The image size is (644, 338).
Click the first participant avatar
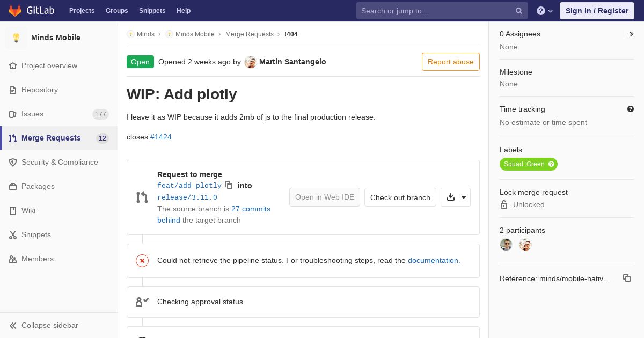[506, 245]
